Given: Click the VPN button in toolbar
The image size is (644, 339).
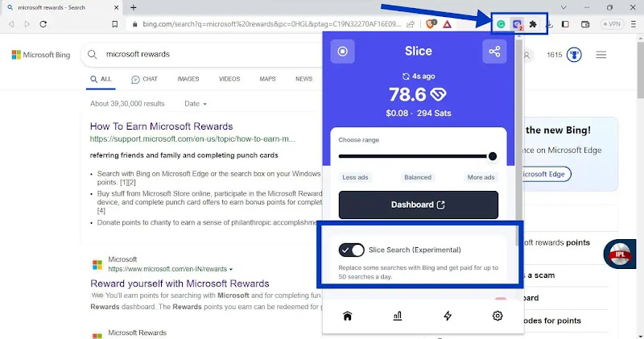Looking at the screenshot, I should tap(612, 24).
